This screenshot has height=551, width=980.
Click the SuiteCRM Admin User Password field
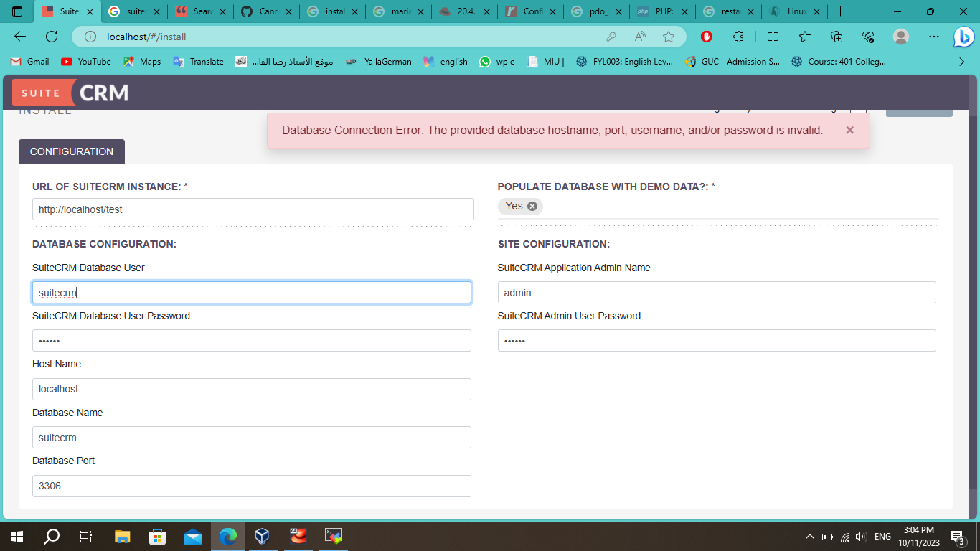pos(717,340)
